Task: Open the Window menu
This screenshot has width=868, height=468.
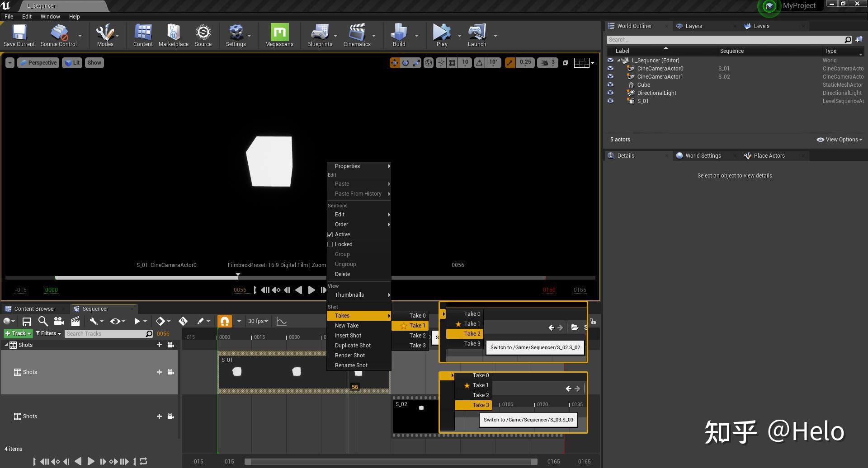Action: pos(50,16)
